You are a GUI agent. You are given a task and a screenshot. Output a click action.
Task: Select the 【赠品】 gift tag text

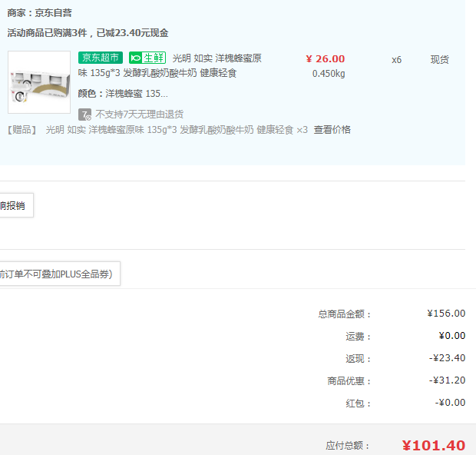tap(21, 130)
